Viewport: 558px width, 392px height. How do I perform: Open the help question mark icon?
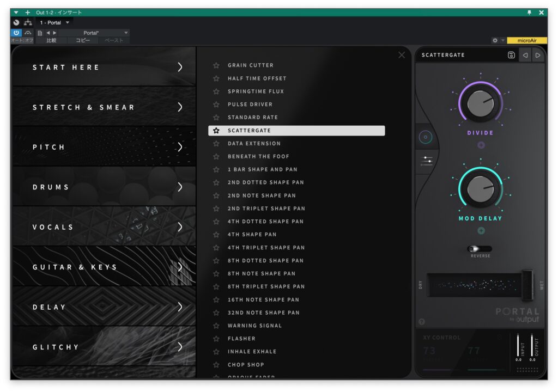pos(422,322)
